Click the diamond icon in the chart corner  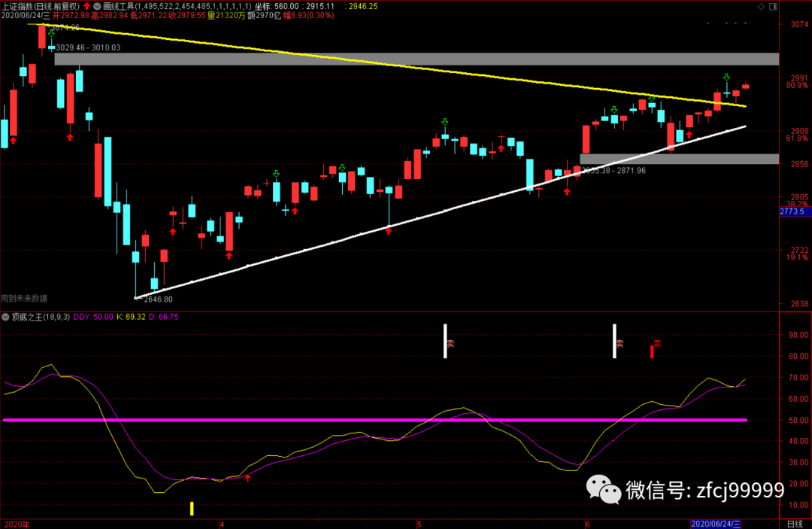coord(761,7)
